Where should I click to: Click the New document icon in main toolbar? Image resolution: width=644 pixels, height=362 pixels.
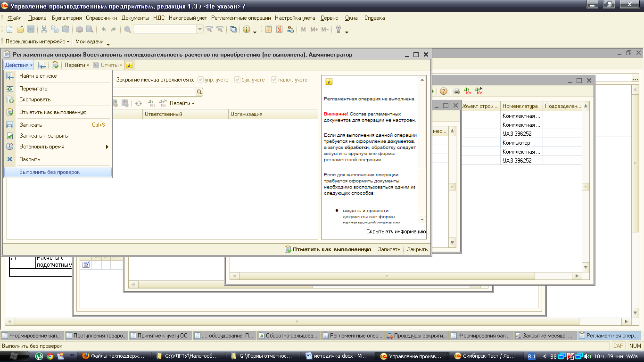[9, 29]
